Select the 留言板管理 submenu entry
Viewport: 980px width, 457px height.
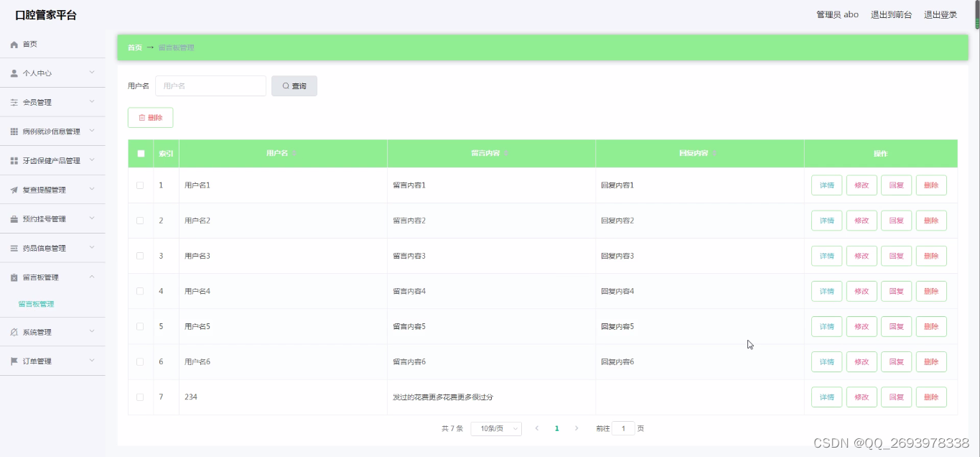point(36,305)
